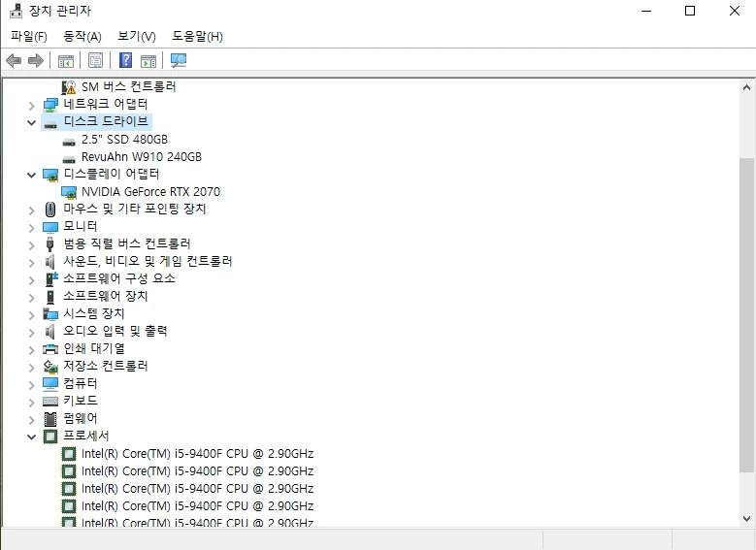Click the 디스크 드라이브 drive icon

pos(50,122)
